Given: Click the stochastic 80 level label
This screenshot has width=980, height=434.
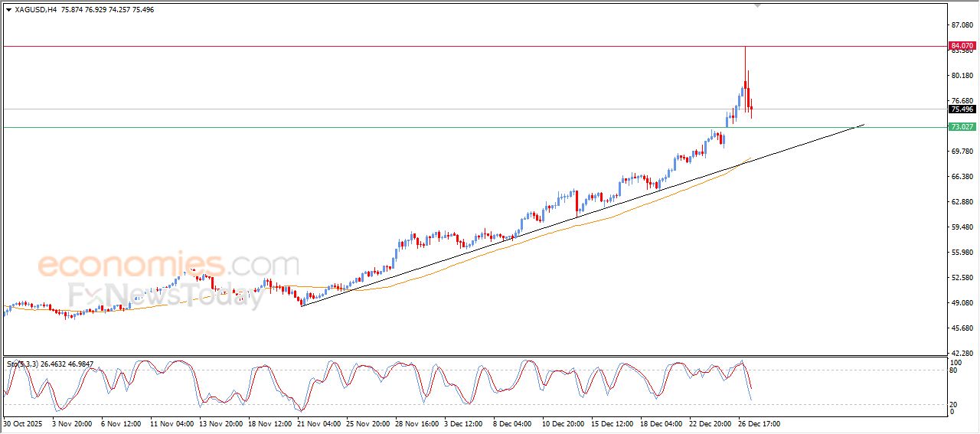Looking at the screenshot, I should [x=954, y=370].
